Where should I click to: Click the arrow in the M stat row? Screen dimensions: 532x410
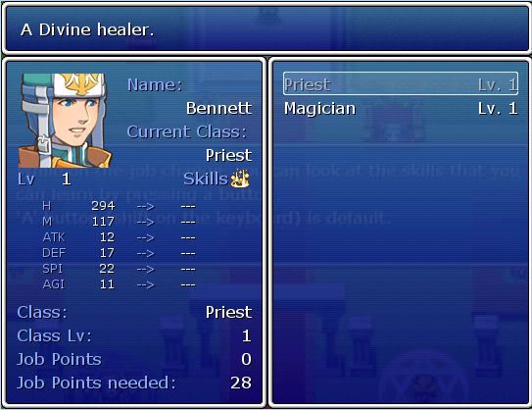tap(146, 222)
